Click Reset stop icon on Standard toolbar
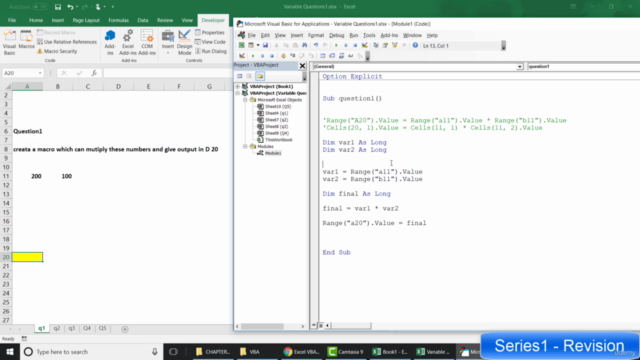The height and width of the screenshot is (360, 640). coord(355,45)
